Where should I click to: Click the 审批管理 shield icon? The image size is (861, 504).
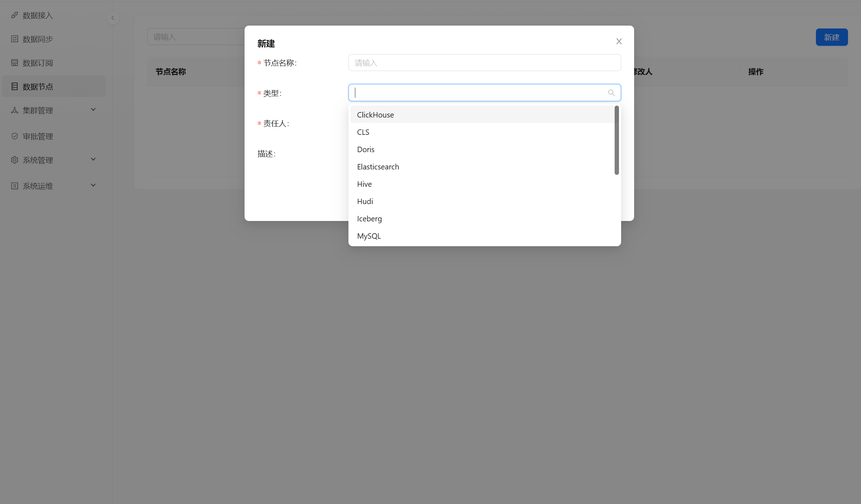pyautogui.click(x=14, y=136)
